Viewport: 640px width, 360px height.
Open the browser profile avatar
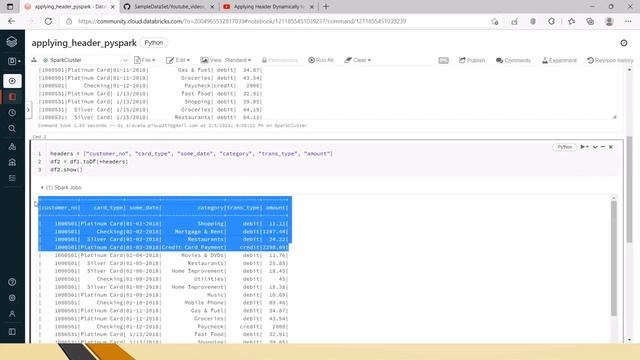[609, 22]
